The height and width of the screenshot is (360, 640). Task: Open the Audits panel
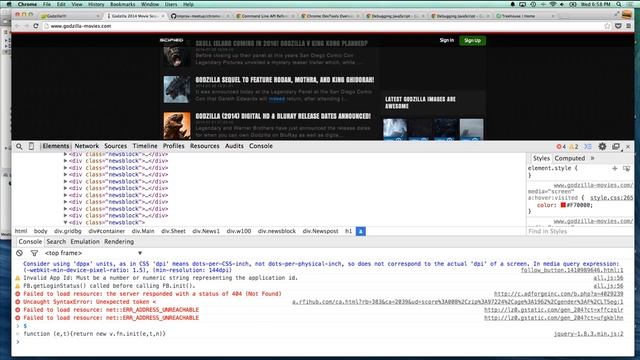(234, 146)
